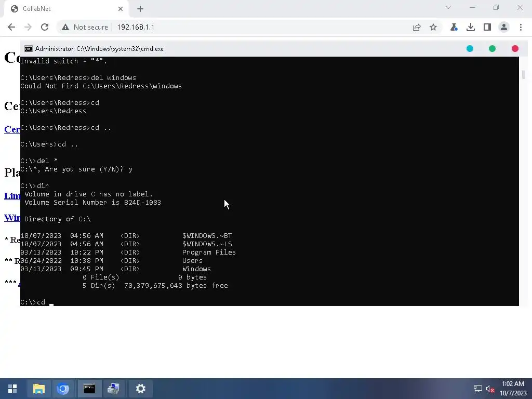Image resolution: width=532 pixels, height=399 pixels.
Task: Click the cmd.exe title bar icon
Action: (29, 49)
